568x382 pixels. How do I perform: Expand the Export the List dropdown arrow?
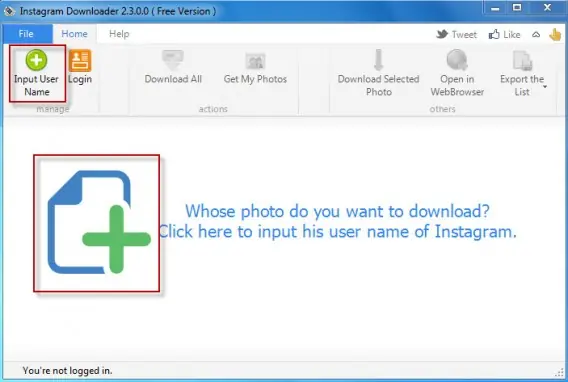545,87
